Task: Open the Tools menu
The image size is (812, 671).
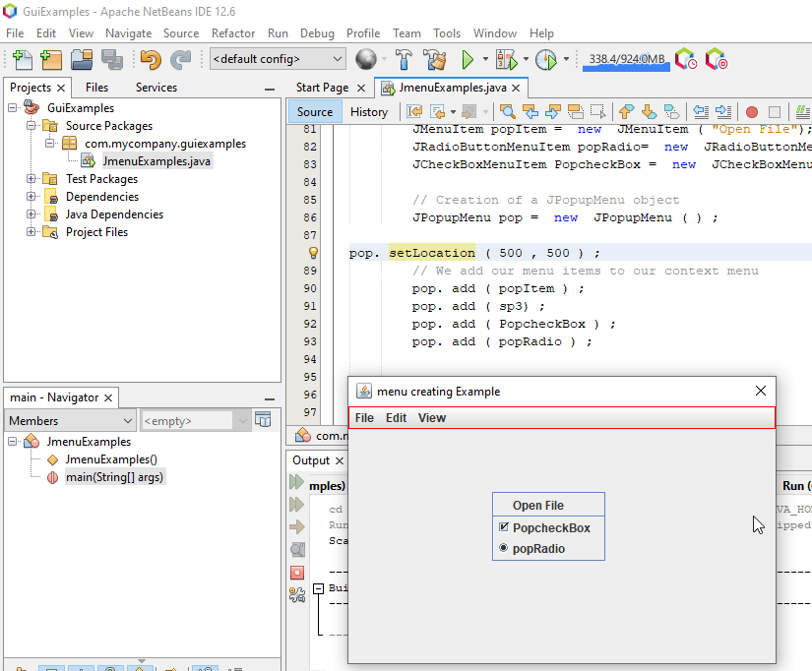Action: tap(447, 33)
